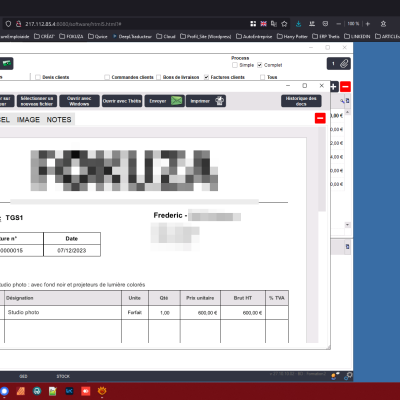400x400 pixels.
Task: Open Historique des docs
Action: coord(301,101)
